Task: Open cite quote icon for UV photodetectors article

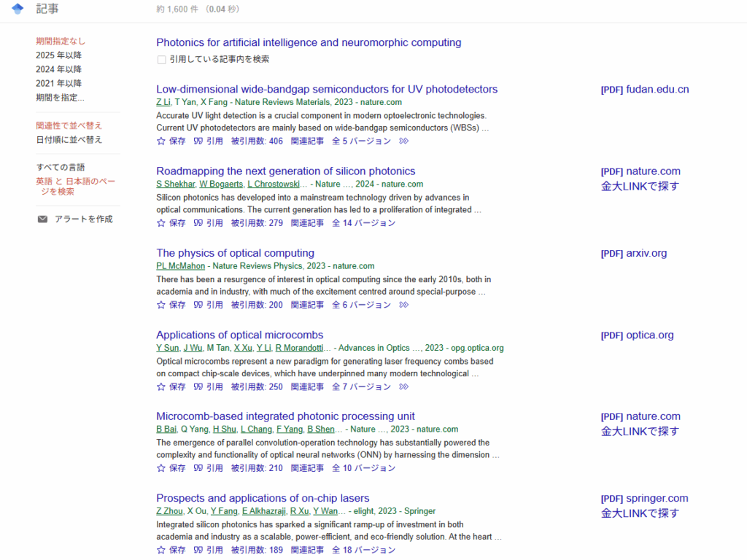Action: click(198, 141)
